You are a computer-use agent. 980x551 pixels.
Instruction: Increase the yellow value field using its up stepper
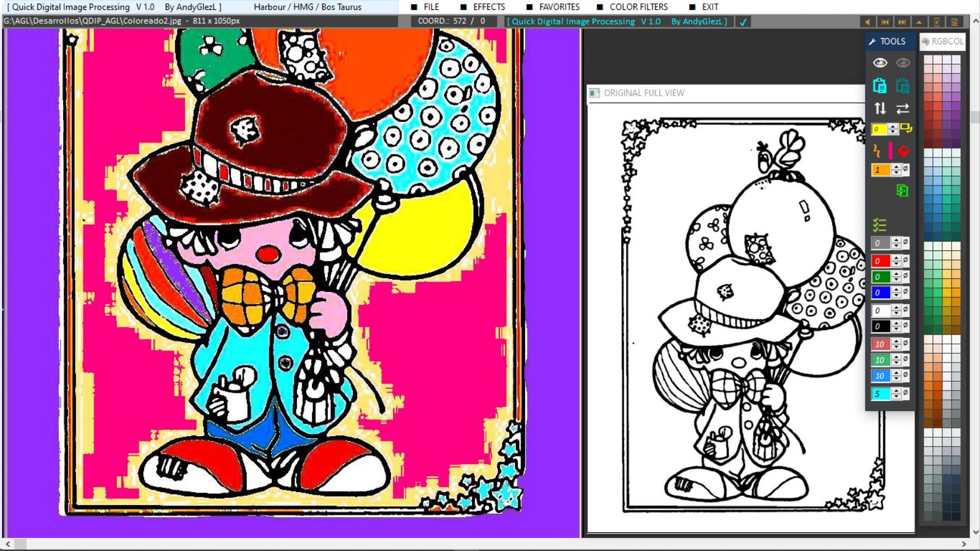tap(892, 125)
